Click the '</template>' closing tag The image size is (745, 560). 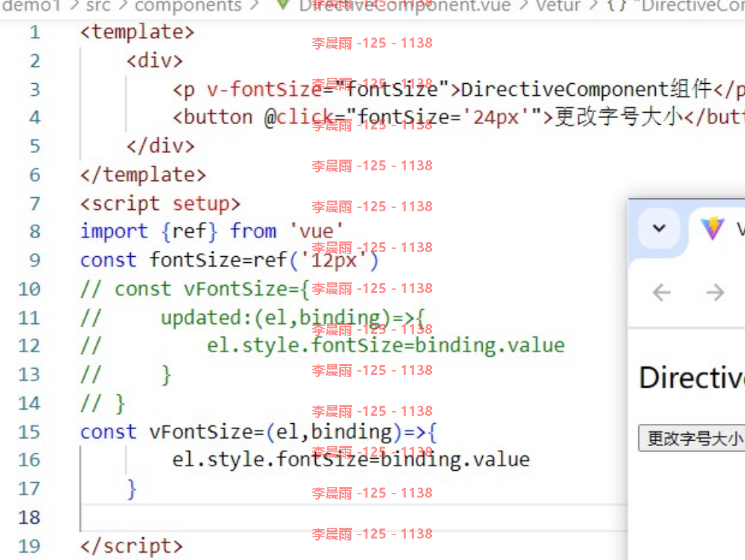coord(143,175)
